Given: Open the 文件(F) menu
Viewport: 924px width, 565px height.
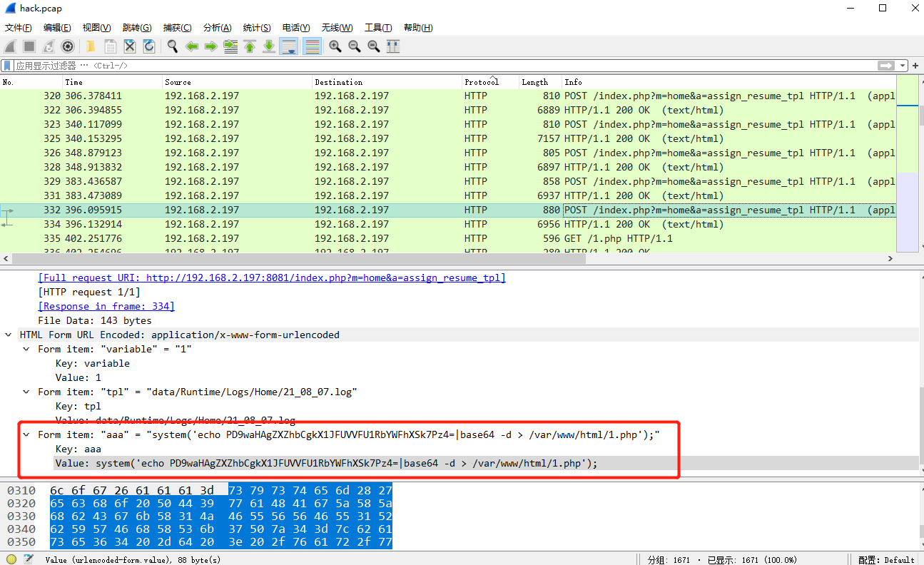Looking at the screenshot, I should pos(19,28).
